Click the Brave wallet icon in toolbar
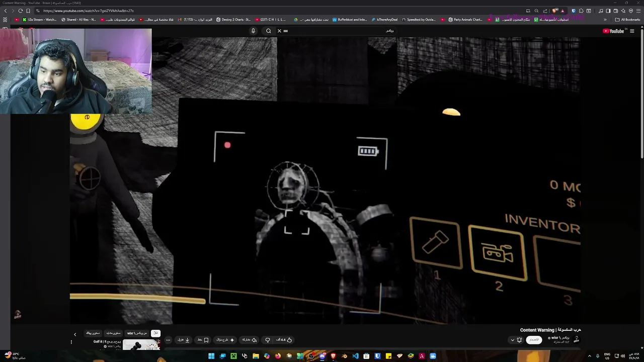The width and height of the screenshot is (644, 362). (615, 11)
